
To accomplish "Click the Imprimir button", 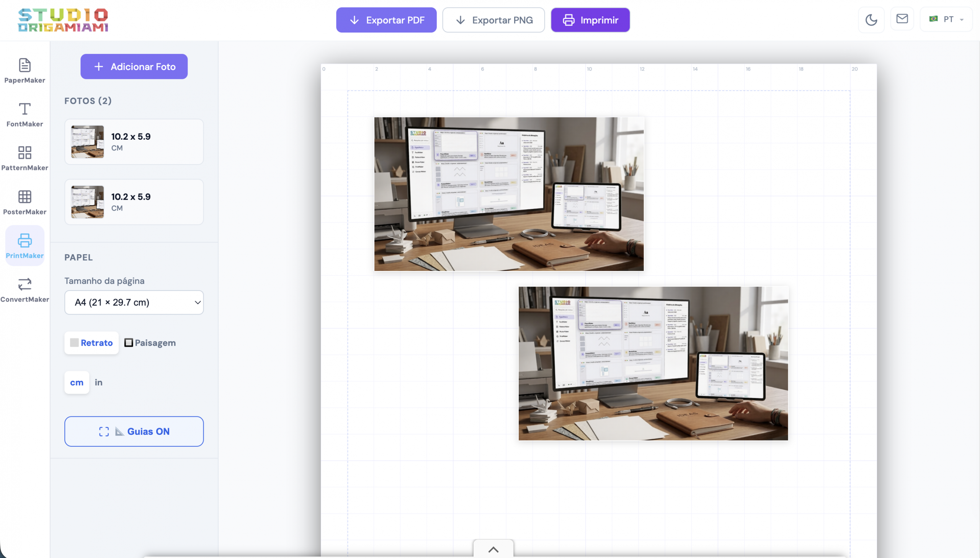I will (x=590, y=20).
